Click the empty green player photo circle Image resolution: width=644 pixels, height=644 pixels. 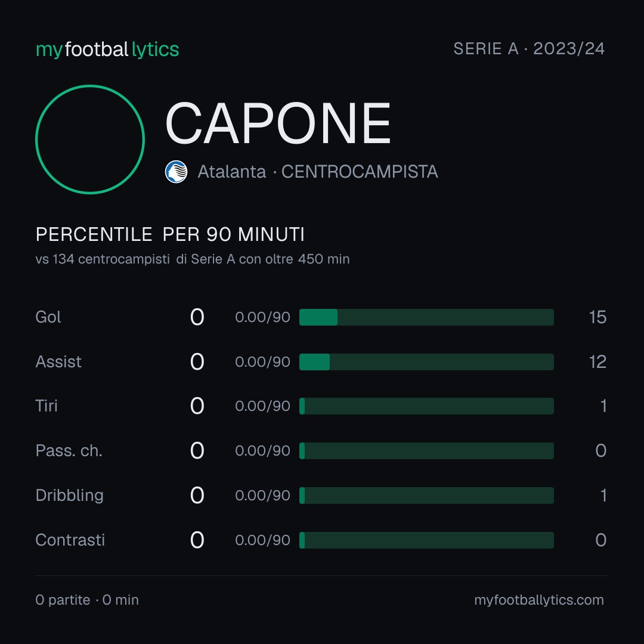(x=90, y=139)
